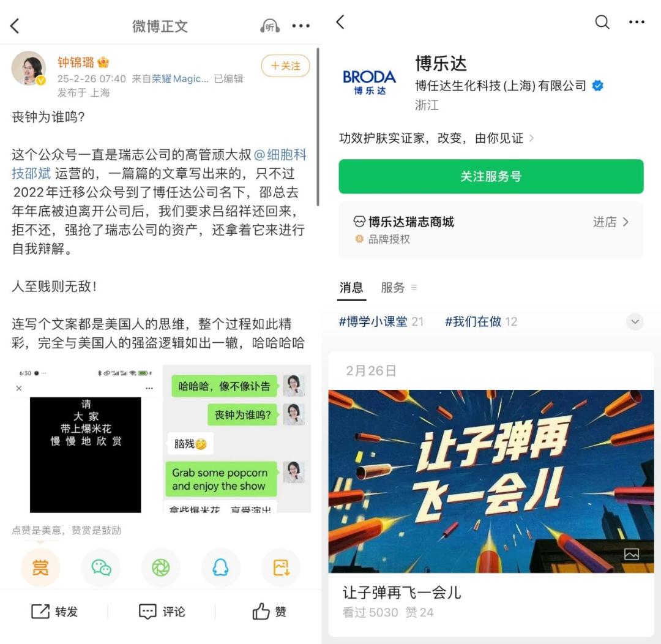Screen dimensions: 661x644
Task: Share post to WeChat Moments icon
Action: click(x=161, y=567)
